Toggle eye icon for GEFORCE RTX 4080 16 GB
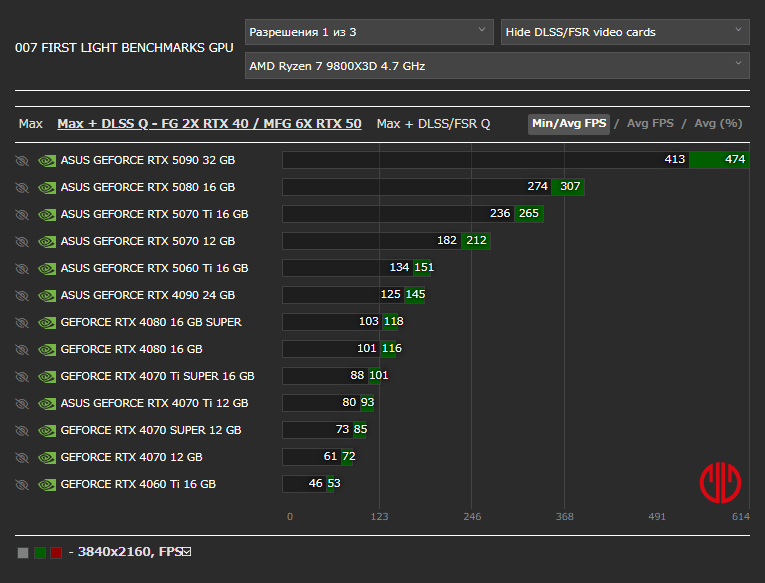The height and width of the screenshot is (583, 765). pyautogui.click(x=22, y=349)
